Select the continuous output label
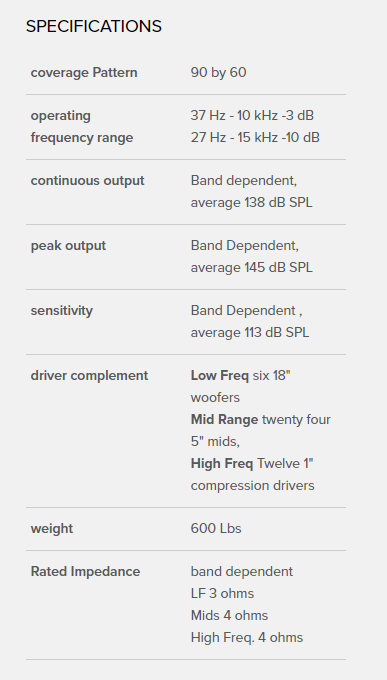 pos(87,181)
